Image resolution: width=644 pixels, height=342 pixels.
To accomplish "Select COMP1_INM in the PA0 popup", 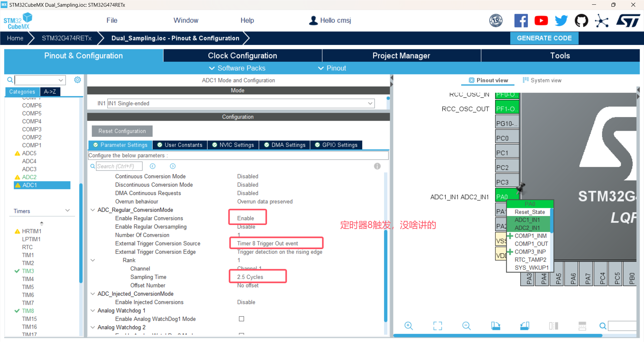I will [530, 236].
